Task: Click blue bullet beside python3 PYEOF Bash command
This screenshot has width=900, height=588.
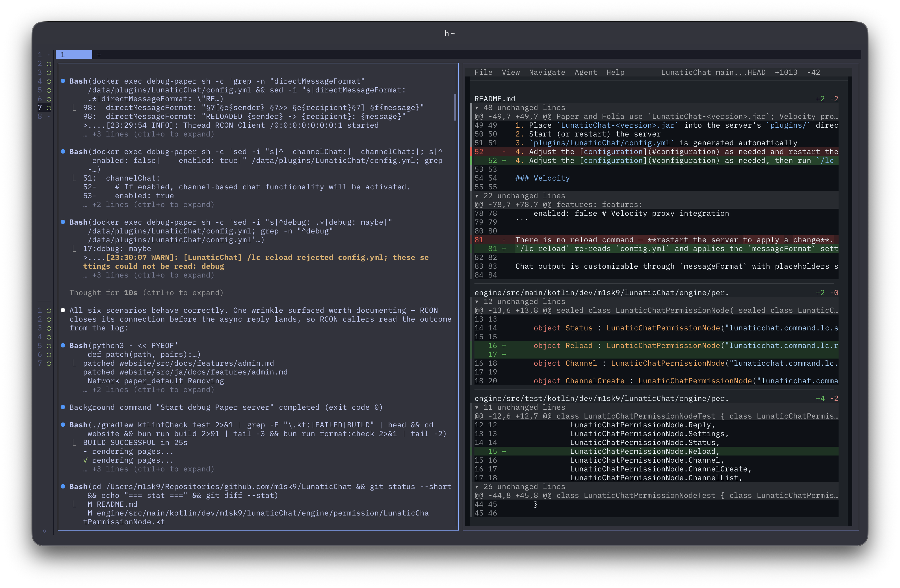Action: click(63, 345)
